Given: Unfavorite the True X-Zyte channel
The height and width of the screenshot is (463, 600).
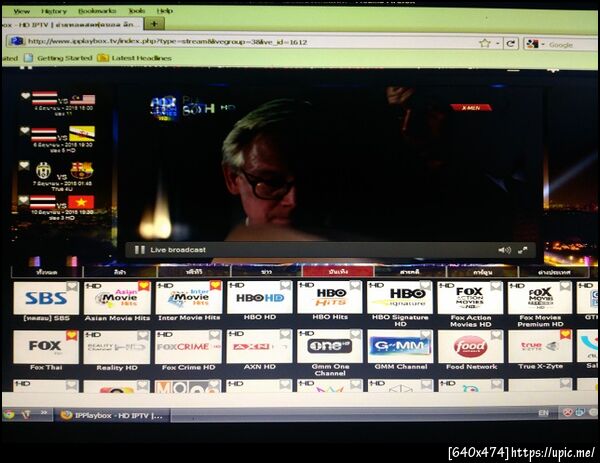Looking at the screenshot, I should (566, 335).
